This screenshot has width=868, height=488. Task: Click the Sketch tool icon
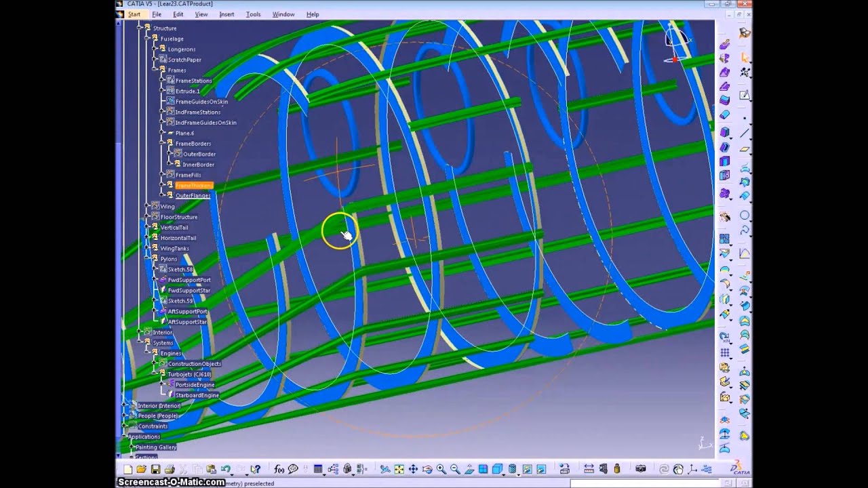pos(744,94)
